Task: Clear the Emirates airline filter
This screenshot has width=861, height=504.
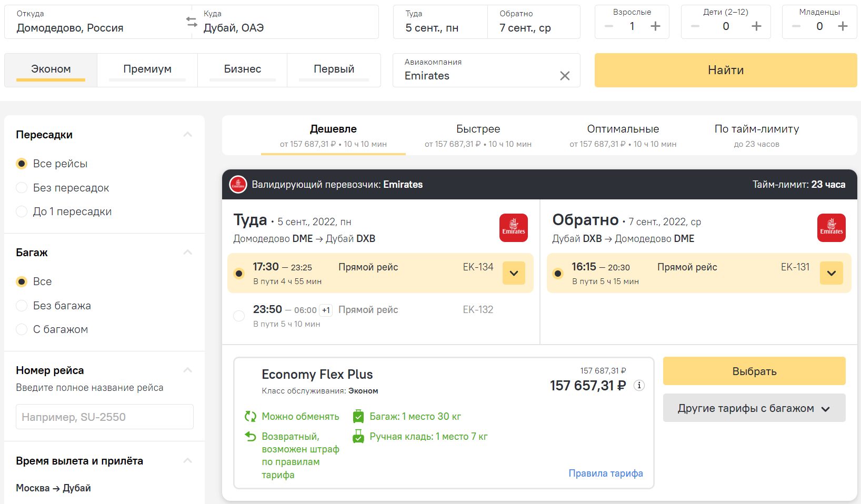Action: pyautogui.click(x=565, y=76)
